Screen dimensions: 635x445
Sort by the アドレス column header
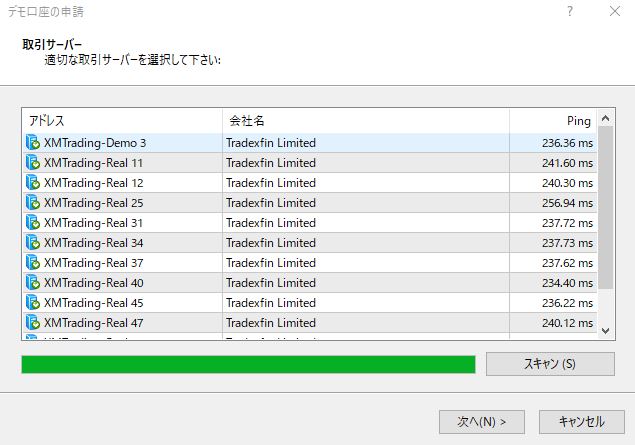(122, 121)
